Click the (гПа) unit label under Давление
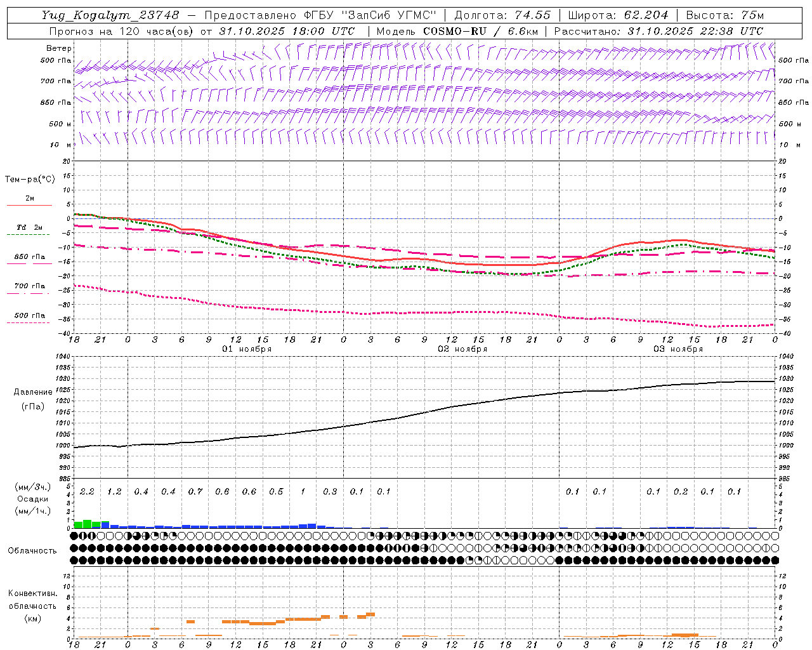The image size is (812, 650). (x=33, y=406)
